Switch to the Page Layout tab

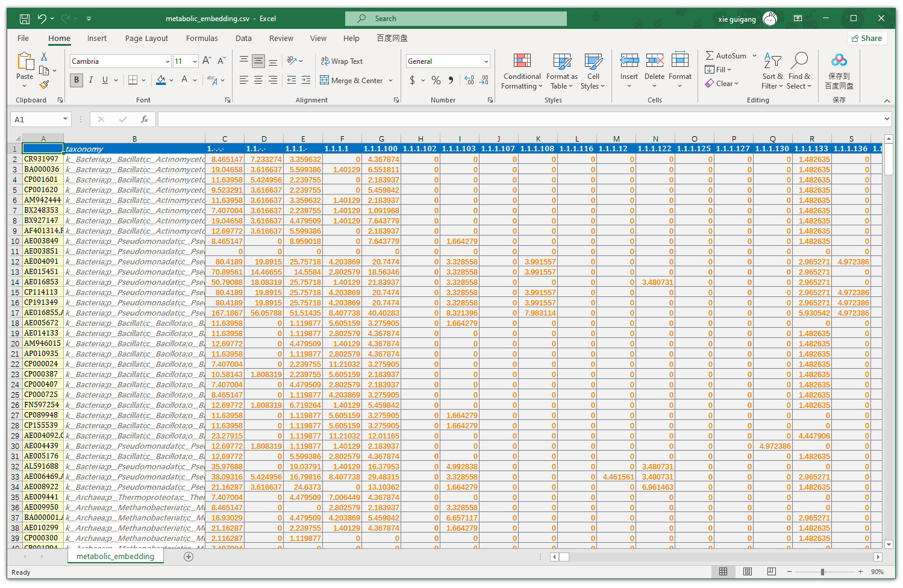[x=146, y=38]
